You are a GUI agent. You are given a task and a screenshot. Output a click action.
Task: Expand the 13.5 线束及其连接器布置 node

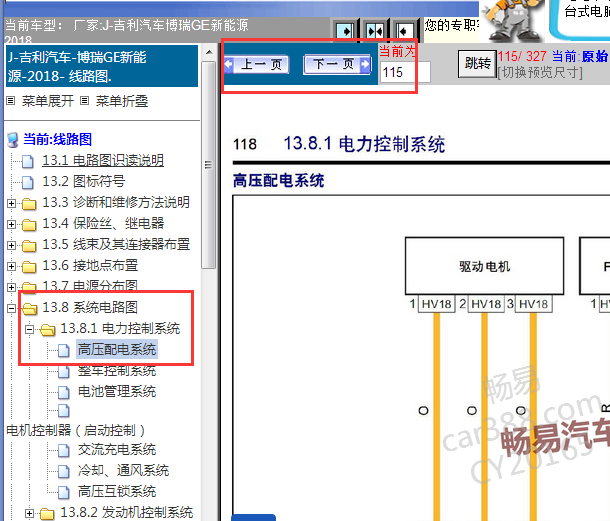(11, 245)
